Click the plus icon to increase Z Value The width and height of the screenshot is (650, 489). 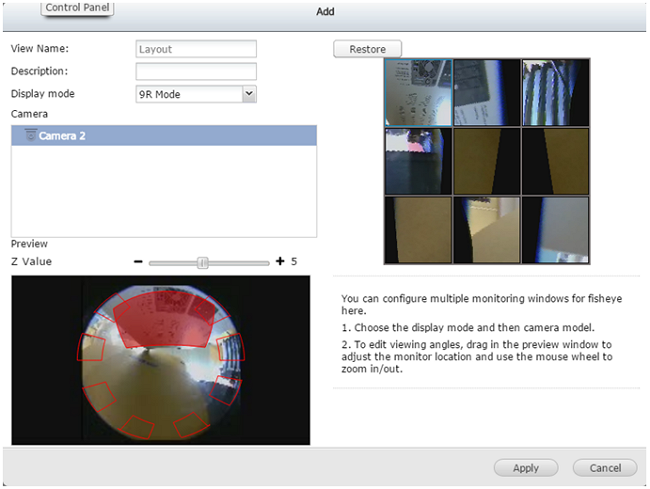(280, 261)
